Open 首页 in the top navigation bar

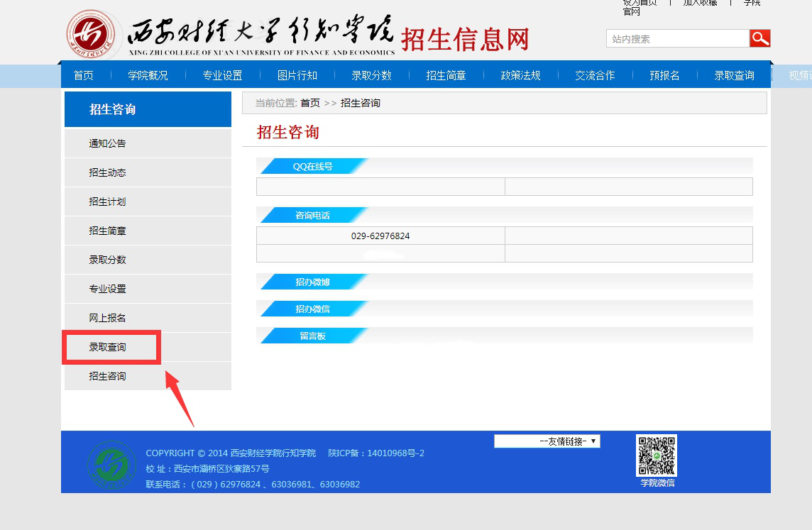point(83,76)
